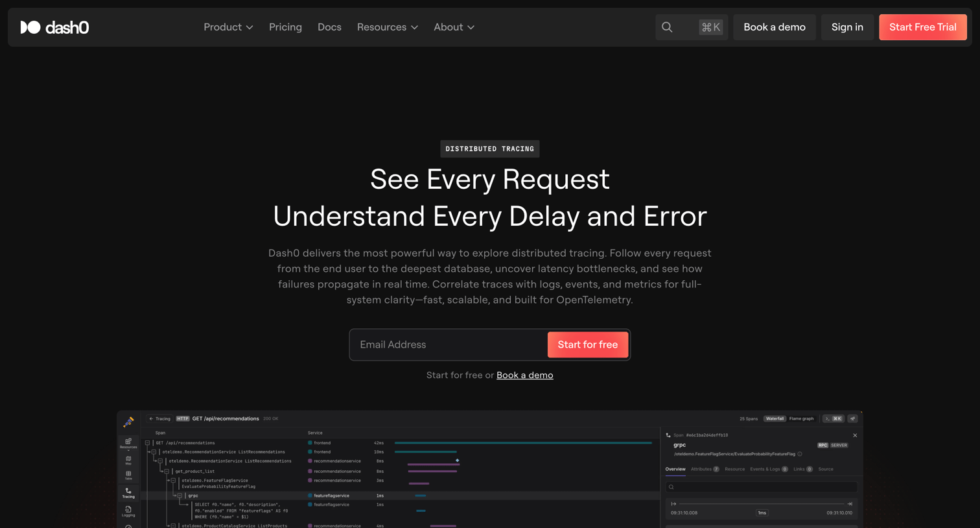The image size is (980, 528).
Task: Click the span icon beside Span ID
Action: (668, 435)
